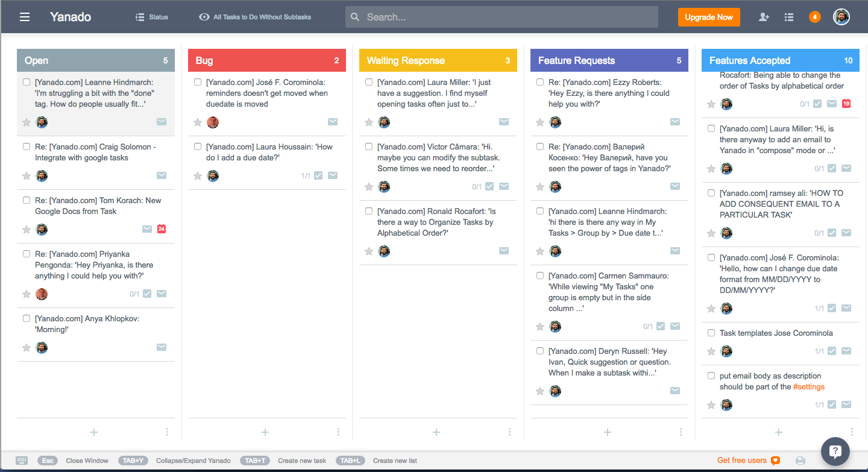Click assignee avatar on José reminders bug

click(x=213, y=122)
